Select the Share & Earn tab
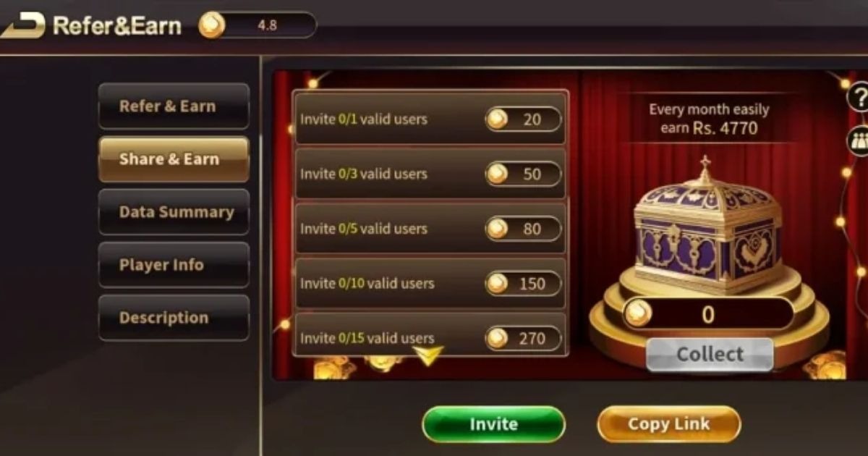 (174, 159)
